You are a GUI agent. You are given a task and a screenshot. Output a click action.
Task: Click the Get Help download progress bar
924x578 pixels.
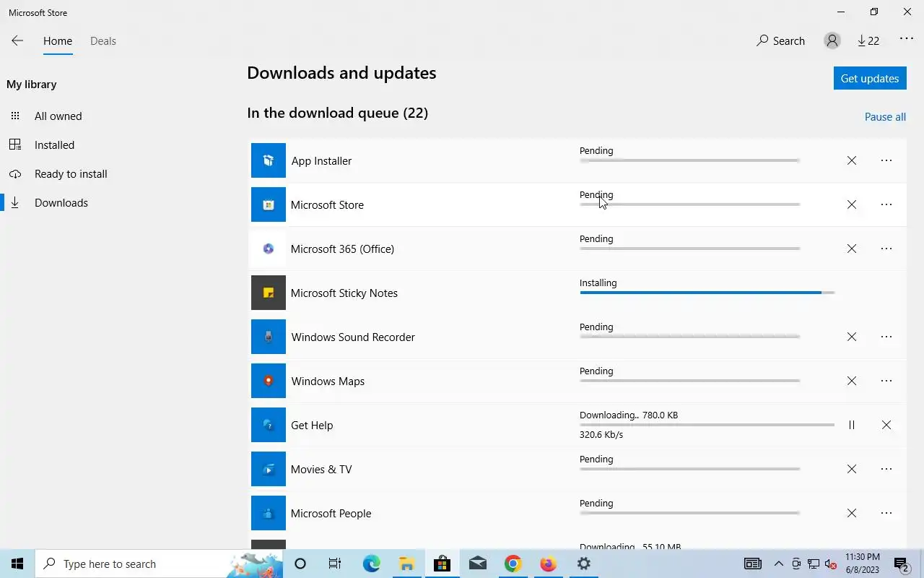click(x=707, y=425)
